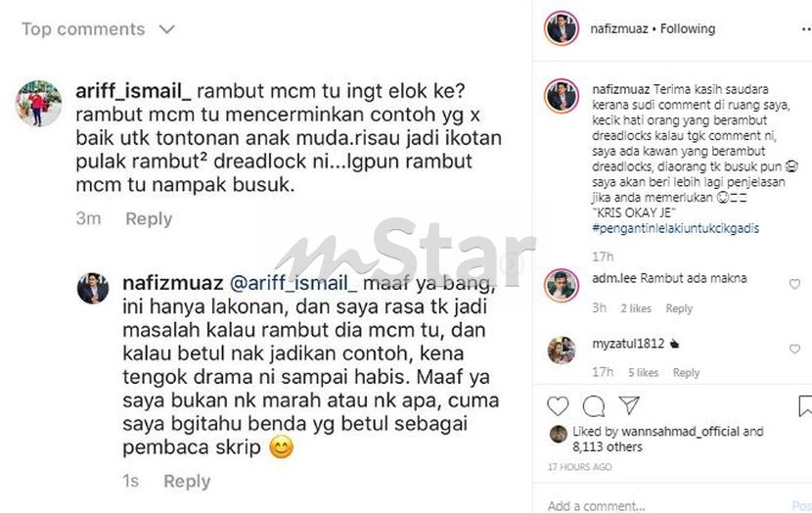The height and width of the screenshot is (513, 812).
Task: Open wannsahmad_official liker profile
Action: coord(680,431)
